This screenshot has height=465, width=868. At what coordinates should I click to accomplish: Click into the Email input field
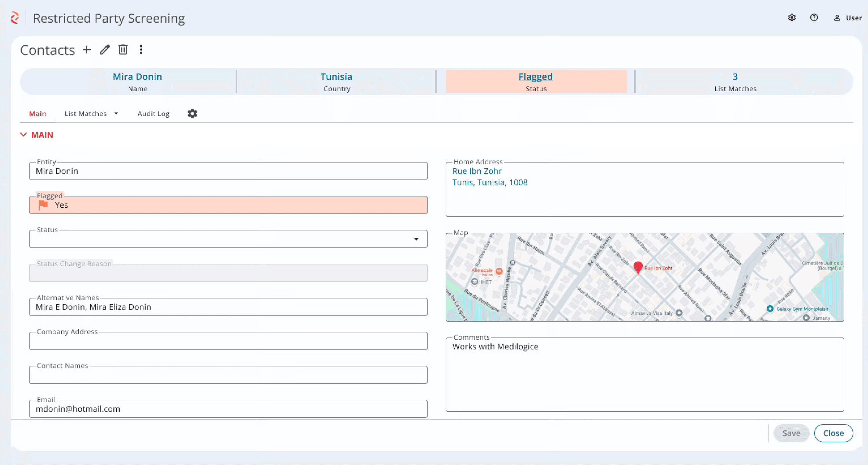228,409
